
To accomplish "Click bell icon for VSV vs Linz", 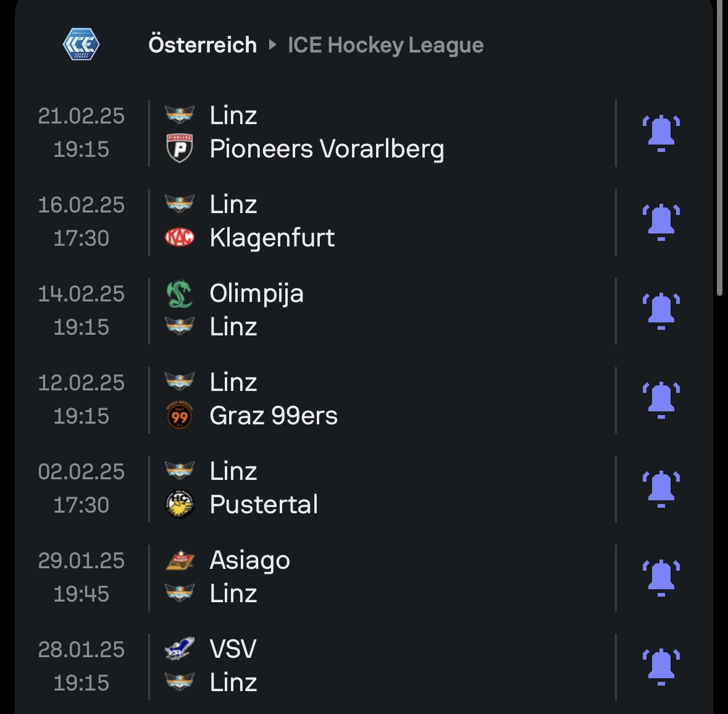I will [x=661, y=666].
